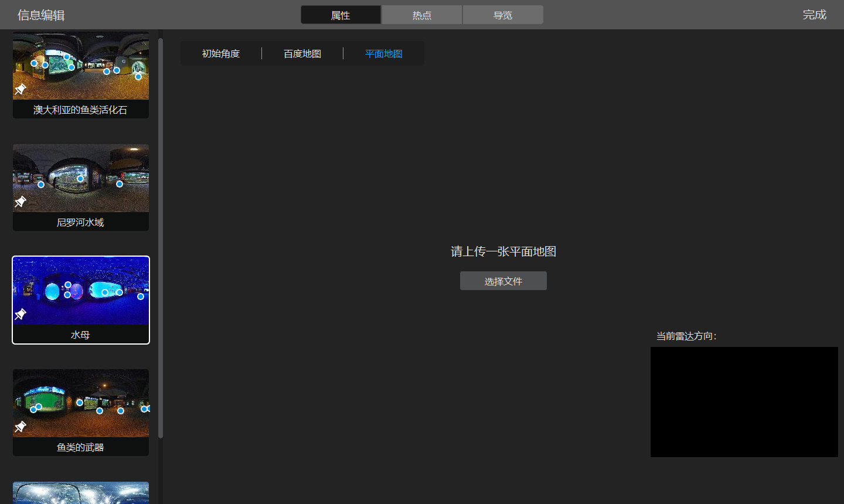Switch to the 属性 tab

click(x=341, y=15)
